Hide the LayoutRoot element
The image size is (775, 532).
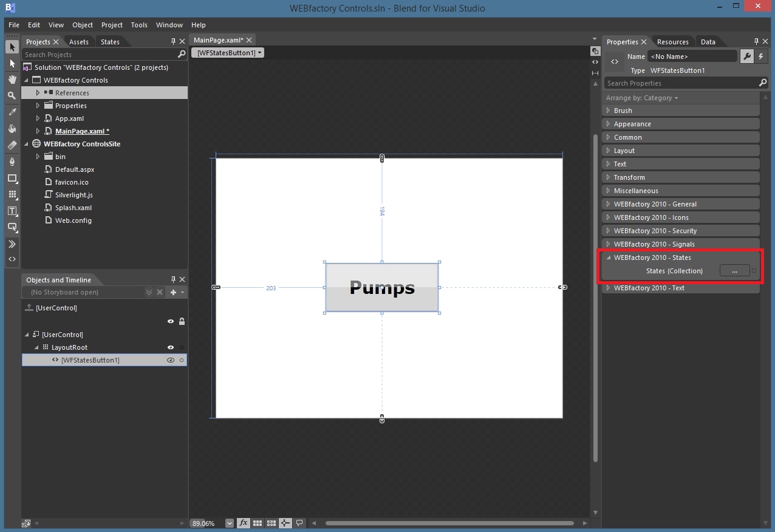click(x=171, y=347)
